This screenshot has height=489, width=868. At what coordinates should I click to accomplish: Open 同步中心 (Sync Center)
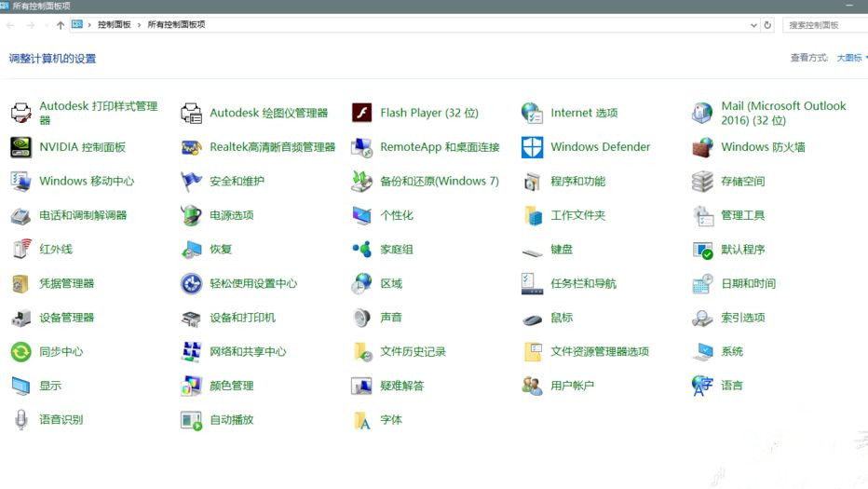tap(61, 352)
